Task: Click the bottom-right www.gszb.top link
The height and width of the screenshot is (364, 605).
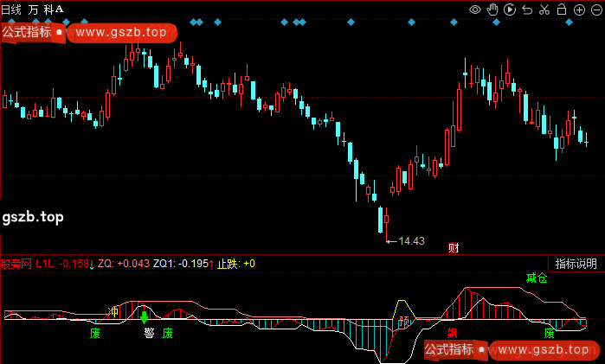Action: click(x=540, y=350)
